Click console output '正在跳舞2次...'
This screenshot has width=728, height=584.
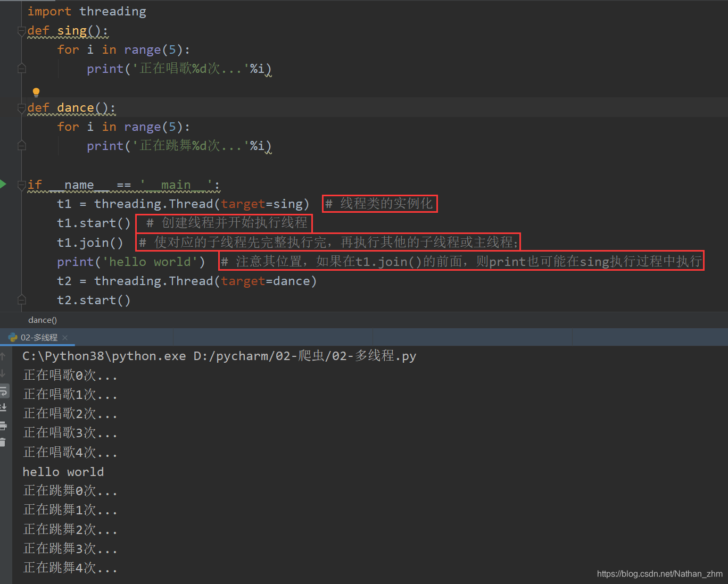point(70,530)
